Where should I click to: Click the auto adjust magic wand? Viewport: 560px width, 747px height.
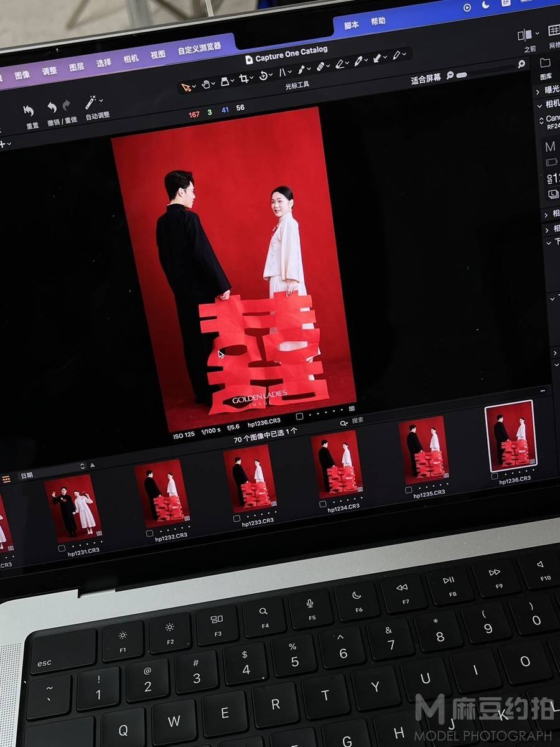point(91,101)
